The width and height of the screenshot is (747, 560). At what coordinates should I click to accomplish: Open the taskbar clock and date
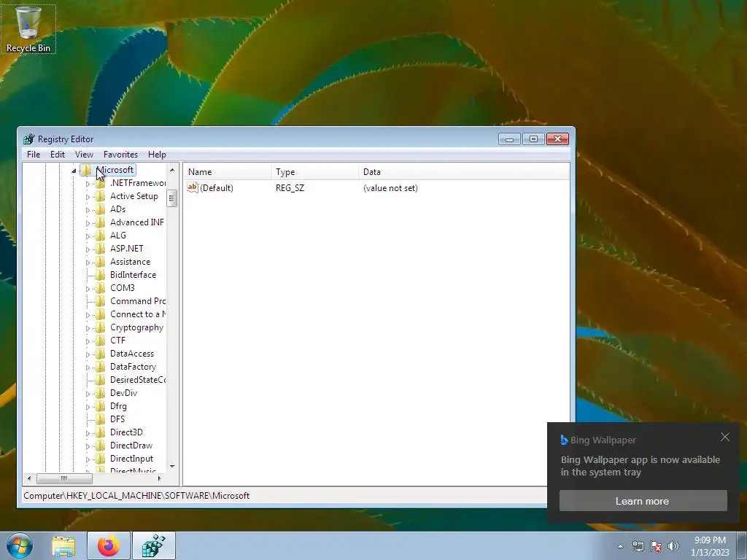point(710,546)
